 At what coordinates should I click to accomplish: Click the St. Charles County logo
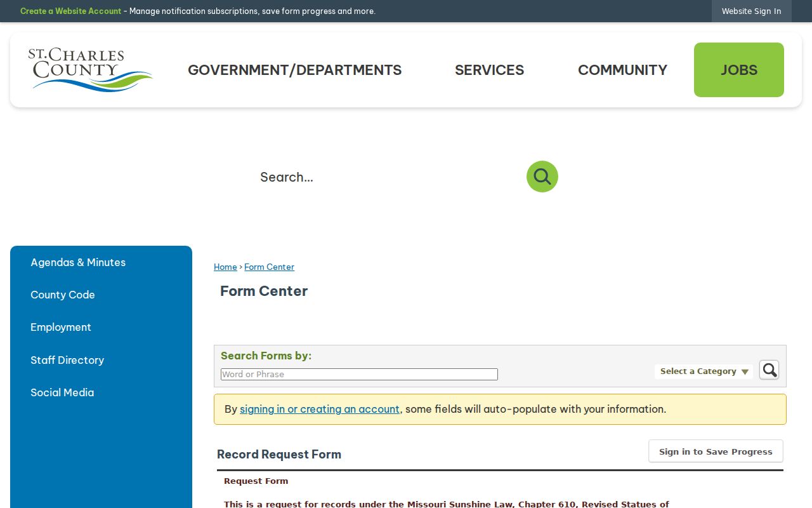pos(90,70)
